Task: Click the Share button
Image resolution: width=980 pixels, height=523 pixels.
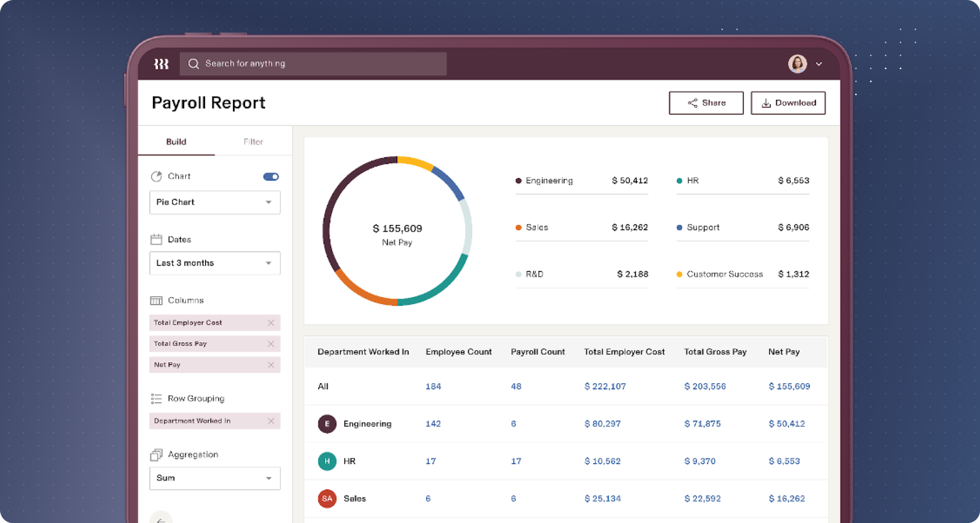Action: point(706,103)
